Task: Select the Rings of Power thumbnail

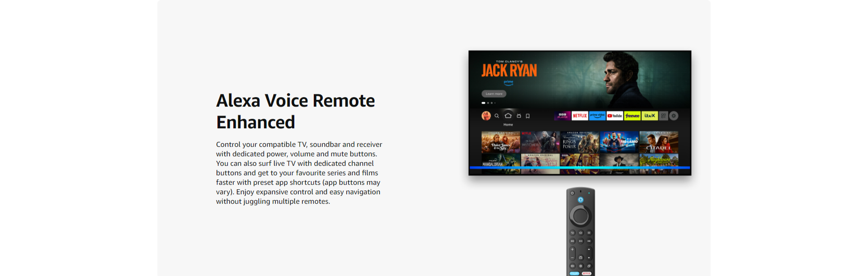Action: point(580,142)
